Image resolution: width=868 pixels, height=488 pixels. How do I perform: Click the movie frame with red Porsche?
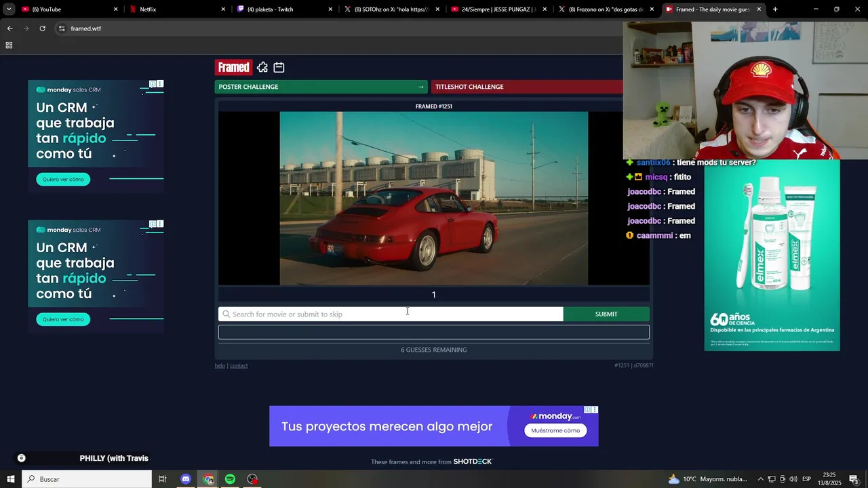[x=434, y=198]
